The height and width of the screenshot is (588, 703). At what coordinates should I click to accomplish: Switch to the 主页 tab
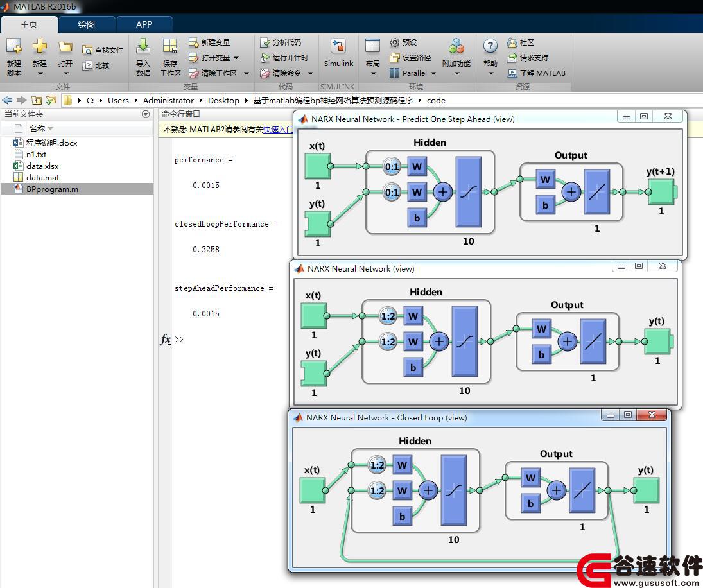click(x=29, y=24)
